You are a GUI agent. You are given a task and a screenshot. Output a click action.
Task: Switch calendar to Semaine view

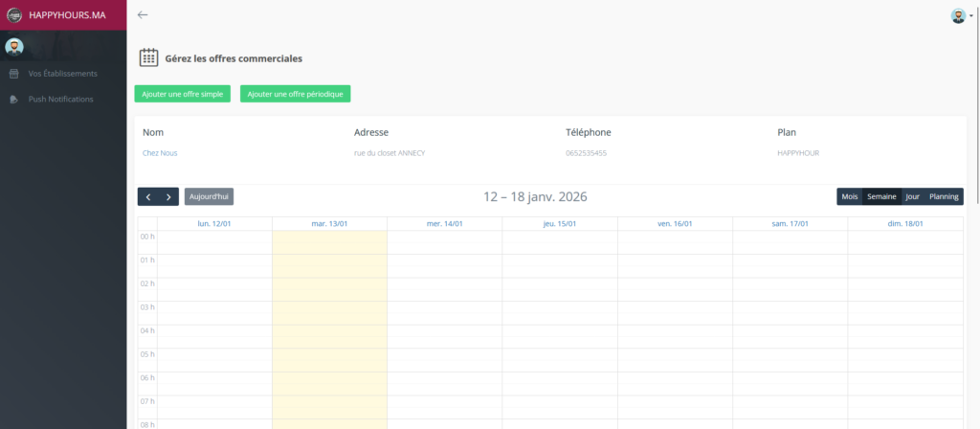881,196
